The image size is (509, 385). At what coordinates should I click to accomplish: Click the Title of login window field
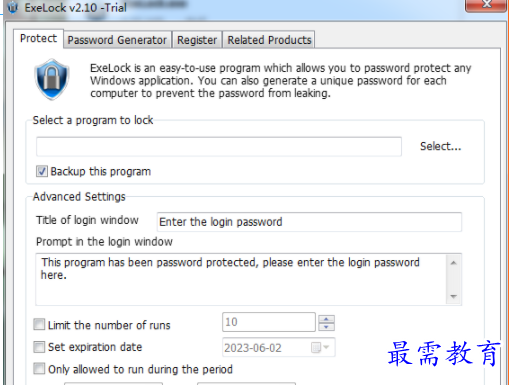coord(309,222)
